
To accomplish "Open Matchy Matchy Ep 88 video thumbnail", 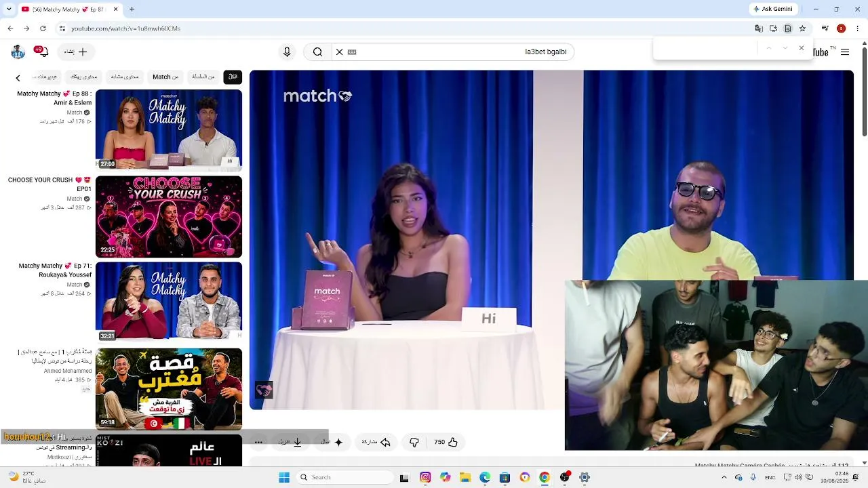I will pyautogui.click(x=169, y=129).
